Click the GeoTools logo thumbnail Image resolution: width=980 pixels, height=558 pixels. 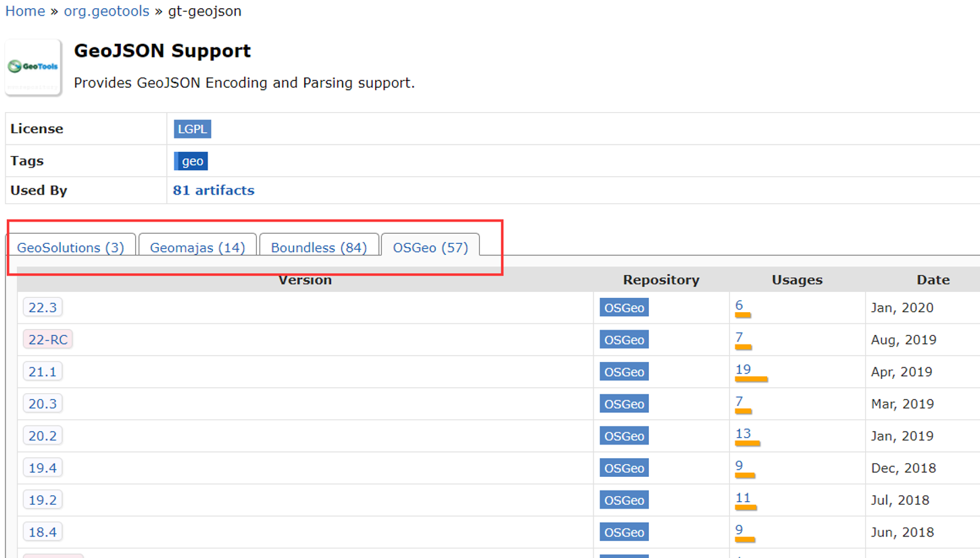[x=33, y=67]
